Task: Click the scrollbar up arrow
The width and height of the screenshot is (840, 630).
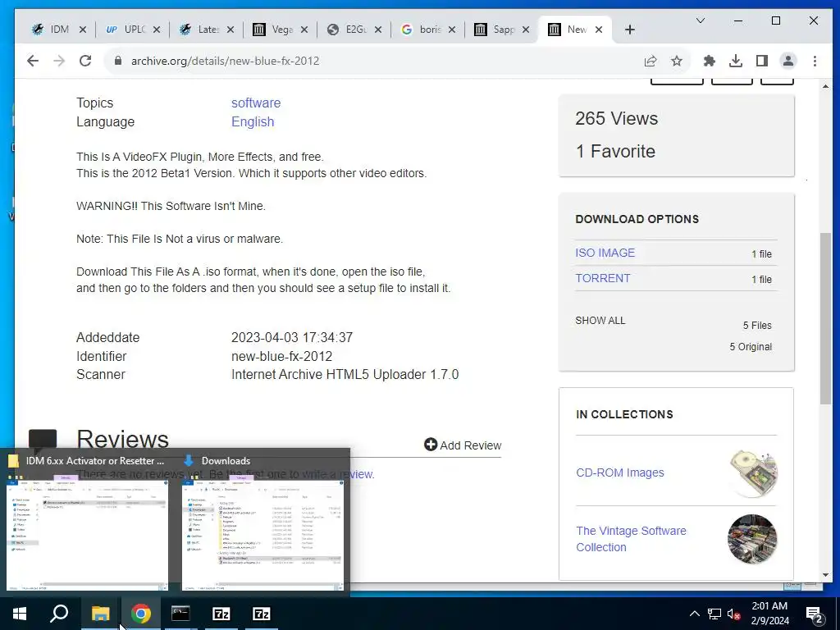Action: tap(825, 85)
